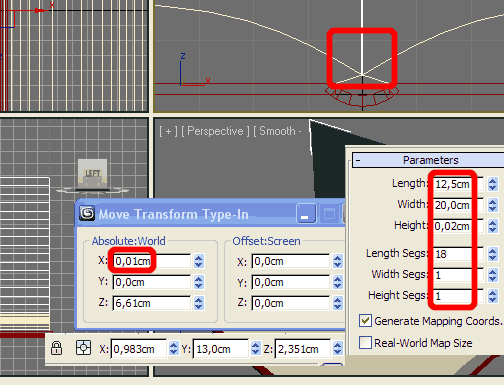The height and width of the screenshot is (385, 504).
Task: Click the Width parameter spinner
Action: point(492,205)
